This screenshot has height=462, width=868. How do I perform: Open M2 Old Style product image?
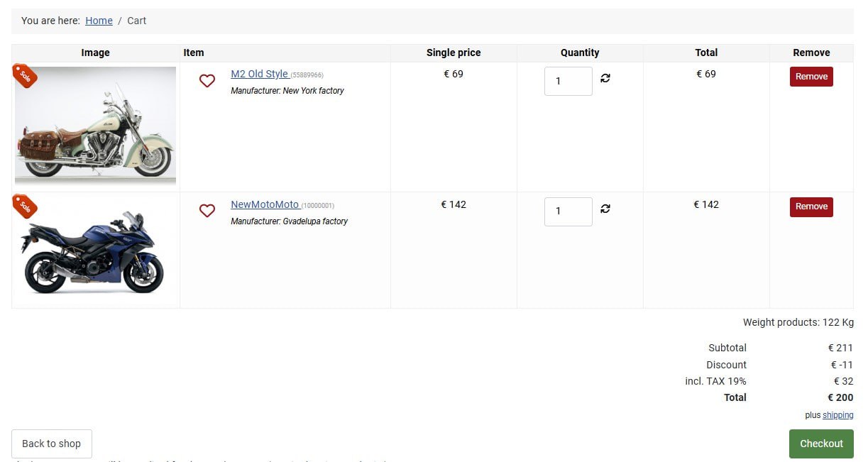(96, 126)
